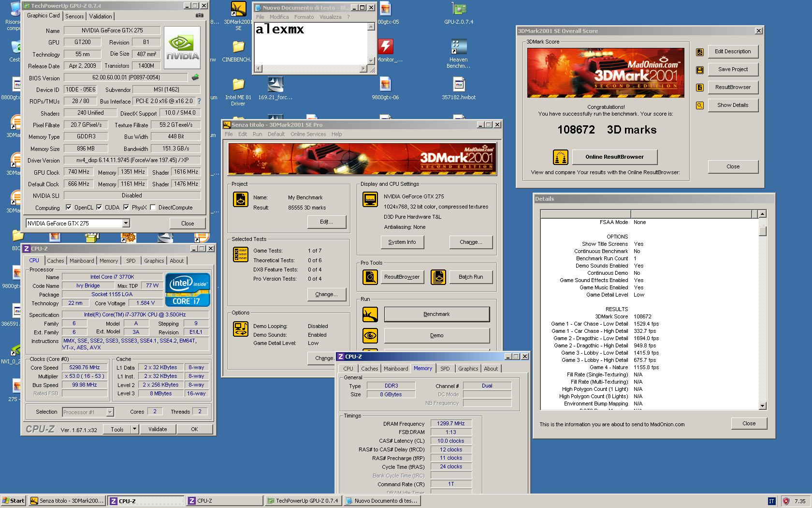
Task: Open the Online Services menu in 3DMark2001
Action: [x=308, y=134]
